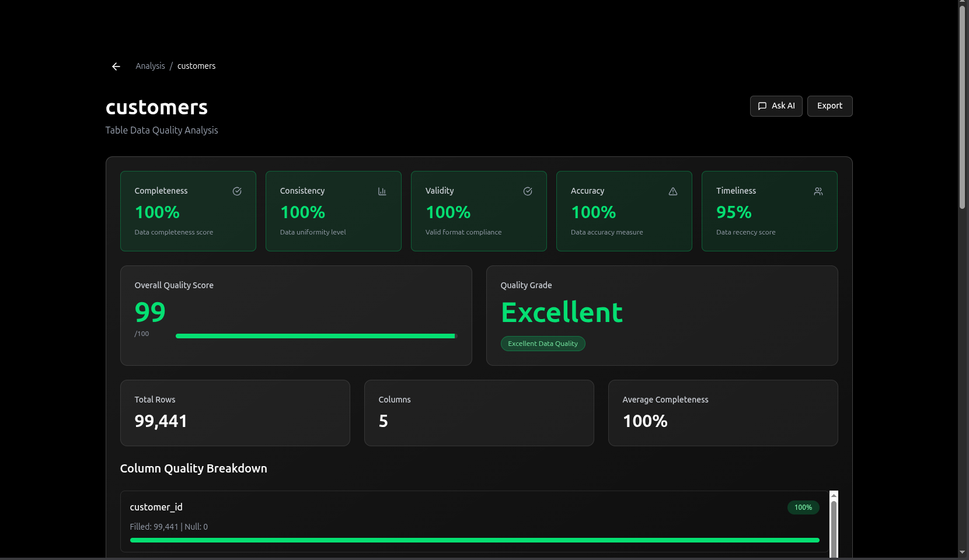The width and height of the screenshot is (969, 560).
Task: Click the Overall Quality Score progress bar
Action: 315,336
